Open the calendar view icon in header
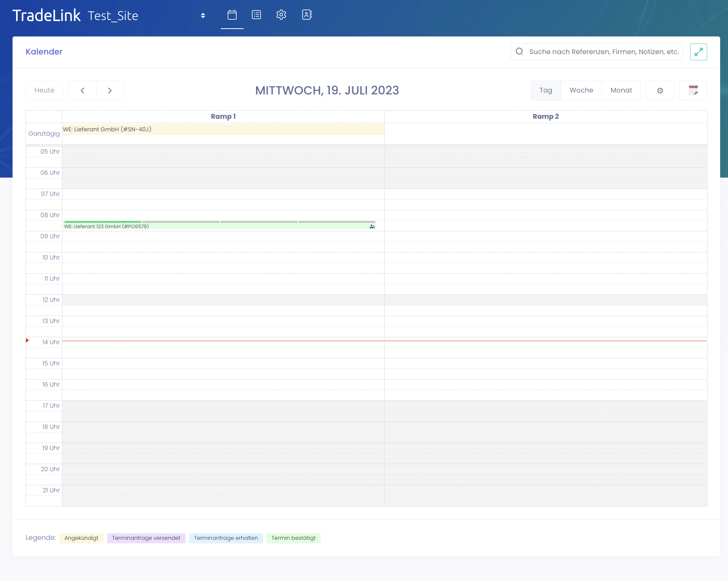 click(232, 15)
